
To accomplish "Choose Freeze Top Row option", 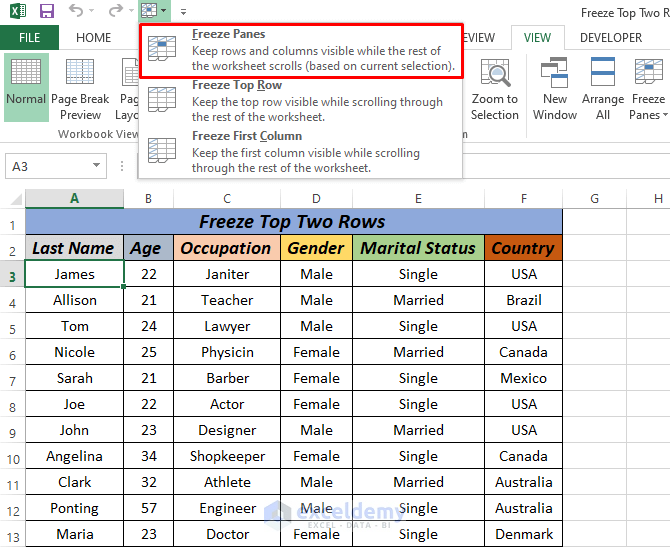I will point(301,101).
